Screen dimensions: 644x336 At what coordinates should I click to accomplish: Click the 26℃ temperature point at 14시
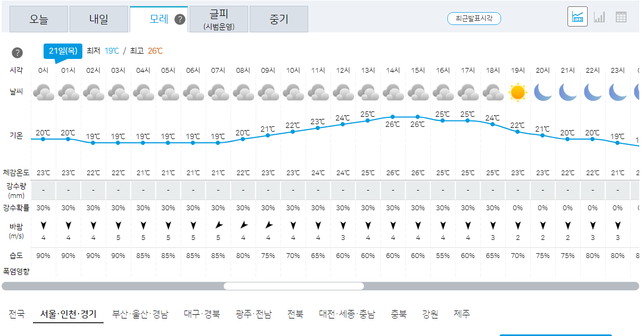(x=393, y=115)
